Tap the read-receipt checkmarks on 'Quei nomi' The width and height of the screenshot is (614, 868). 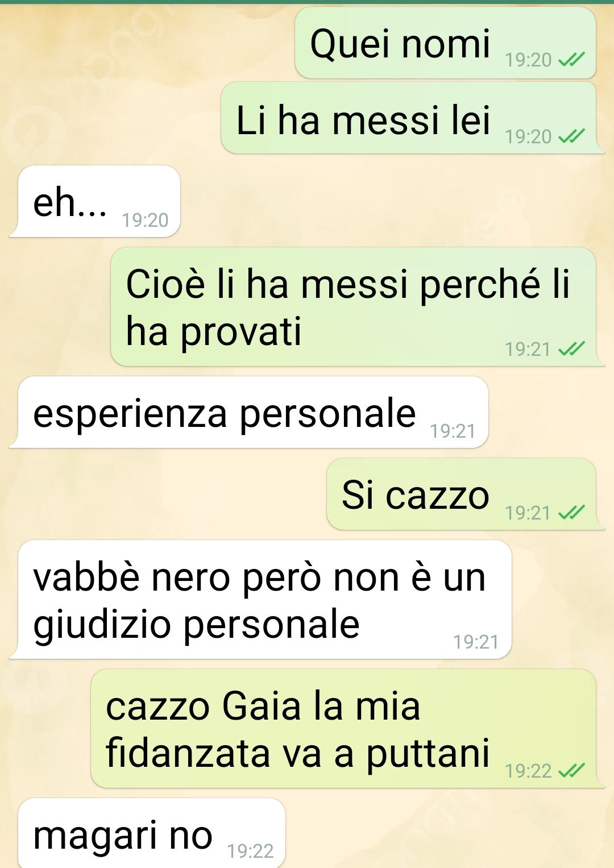[x=571, y=59]
